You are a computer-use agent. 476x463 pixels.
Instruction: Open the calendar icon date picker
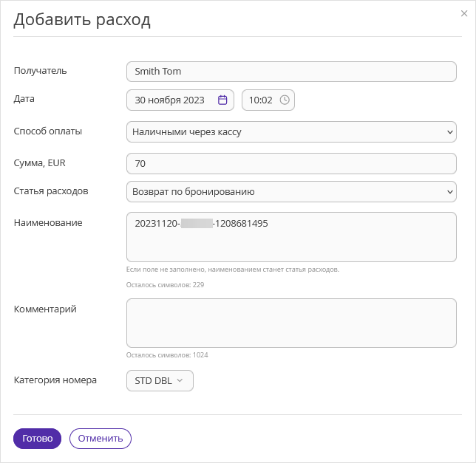pyautogui.click(x=222, y=100)
